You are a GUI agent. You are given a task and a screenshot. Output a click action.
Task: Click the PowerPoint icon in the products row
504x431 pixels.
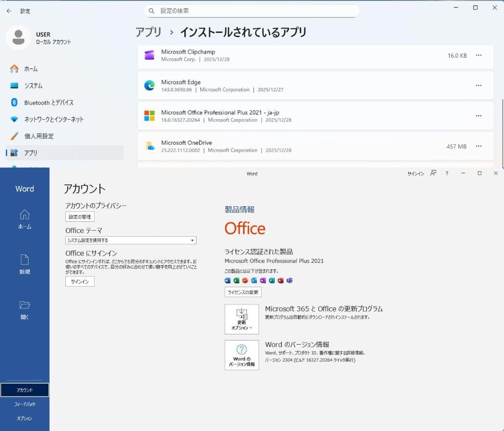click(245, 281)
